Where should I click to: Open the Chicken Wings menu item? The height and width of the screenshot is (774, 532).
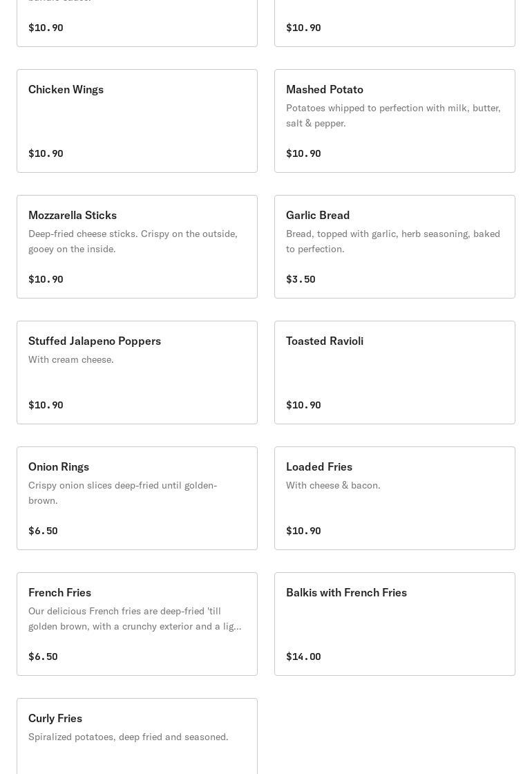(137, 121)
